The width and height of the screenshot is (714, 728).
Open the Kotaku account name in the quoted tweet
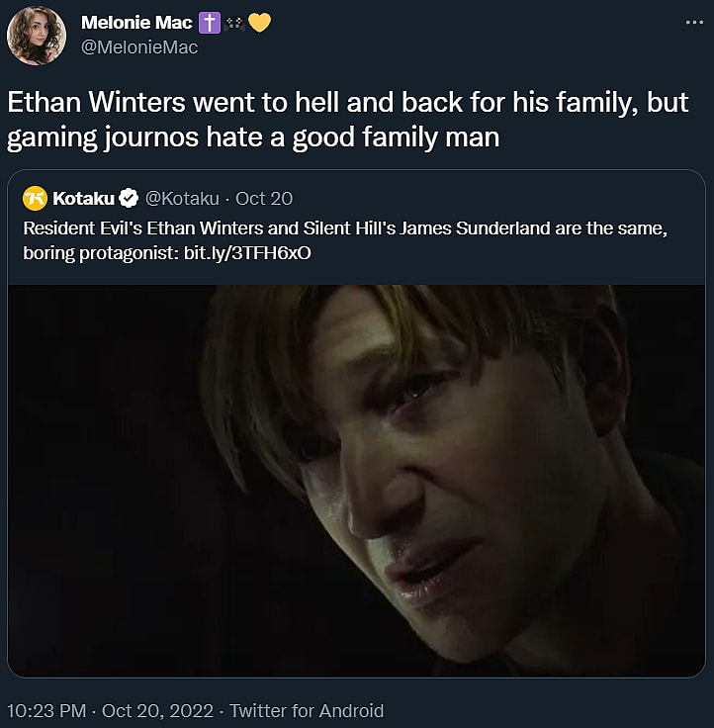point(83,198)
